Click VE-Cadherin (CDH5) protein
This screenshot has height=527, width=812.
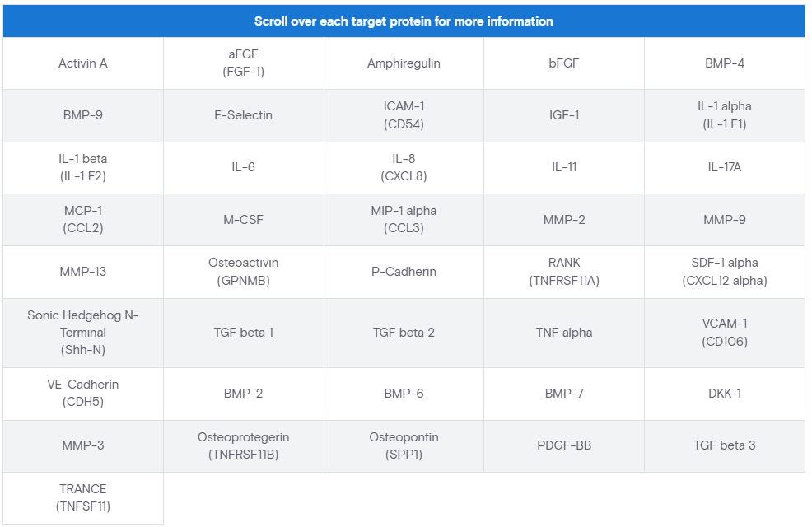(83, 394)
